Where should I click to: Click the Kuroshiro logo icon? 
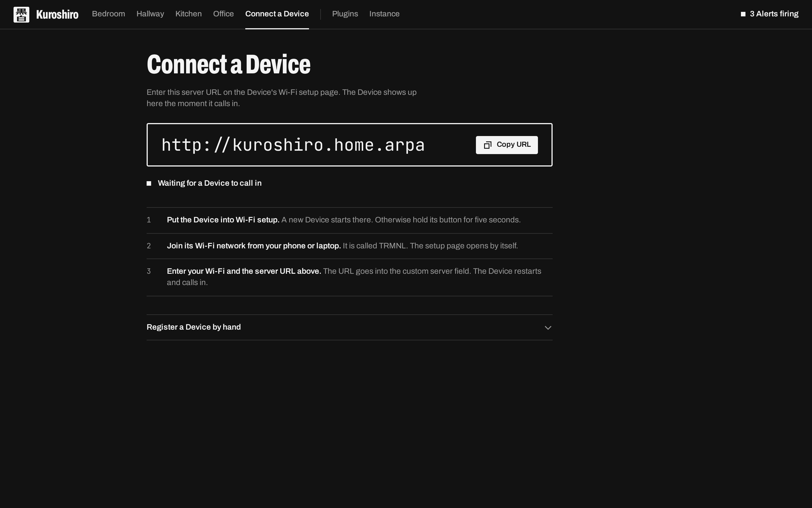[x=21, y=14]
